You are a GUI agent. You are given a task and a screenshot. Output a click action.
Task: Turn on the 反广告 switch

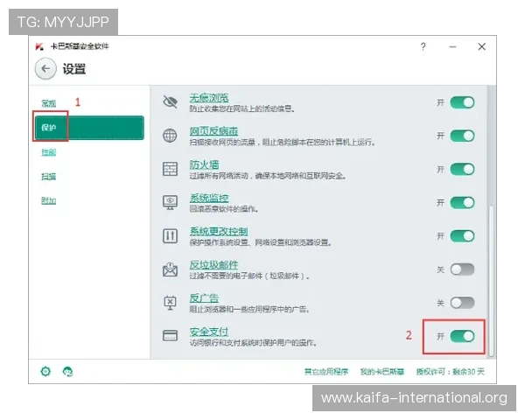tap(462, 303)
